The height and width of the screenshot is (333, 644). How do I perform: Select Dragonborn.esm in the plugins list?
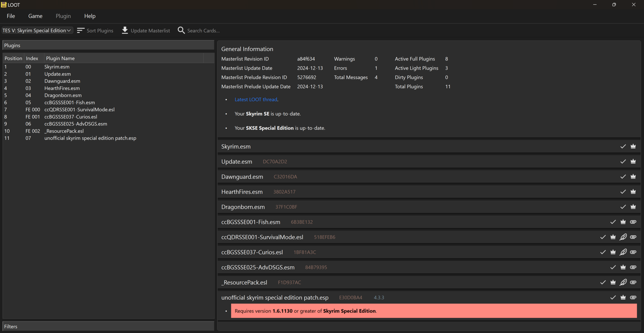pyautogui.click(x=108, y=95)
